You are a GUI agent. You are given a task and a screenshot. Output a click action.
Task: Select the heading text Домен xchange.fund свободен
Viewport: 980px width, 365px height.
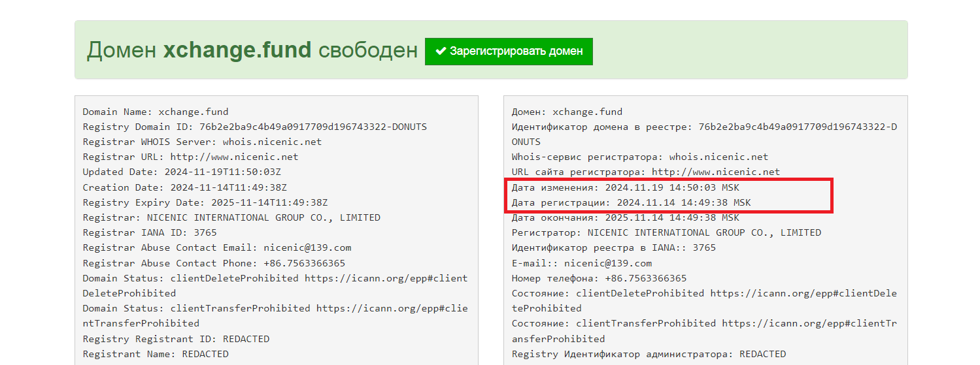tap(252, 50)
